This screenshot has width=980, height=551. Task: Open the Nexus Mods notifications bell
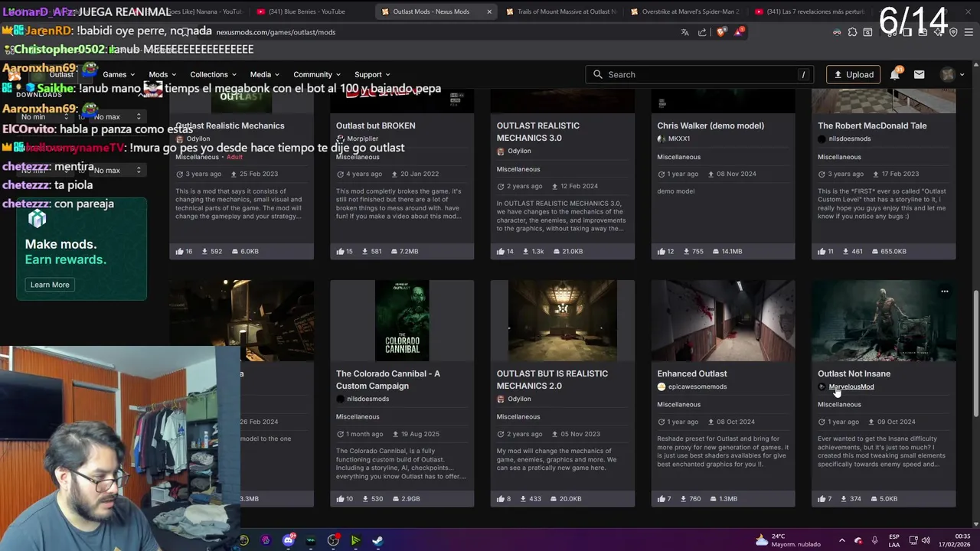[x=895, y=74]
